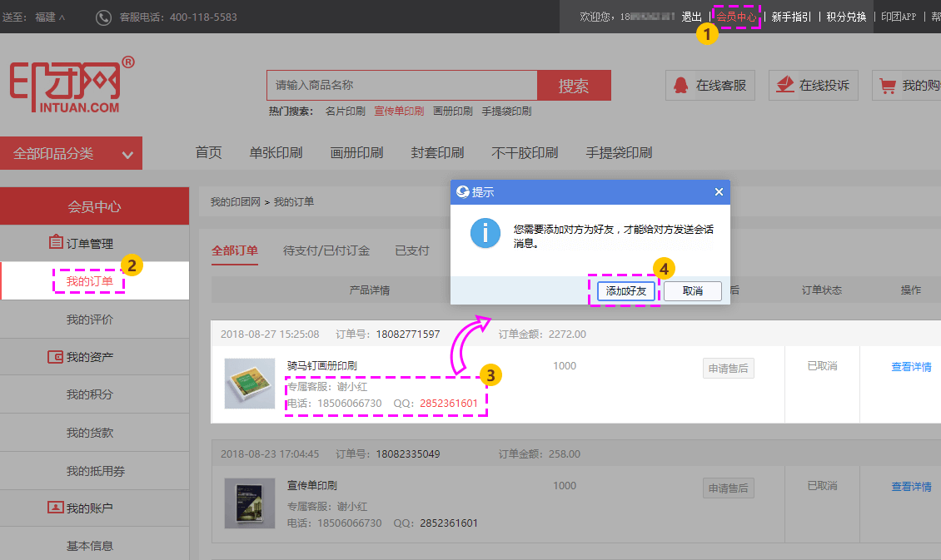The width and height of the screenshot is (941, 560).
Task: Select 画册印刷 in the navigation menu
Action: click(x=356, y=152)
